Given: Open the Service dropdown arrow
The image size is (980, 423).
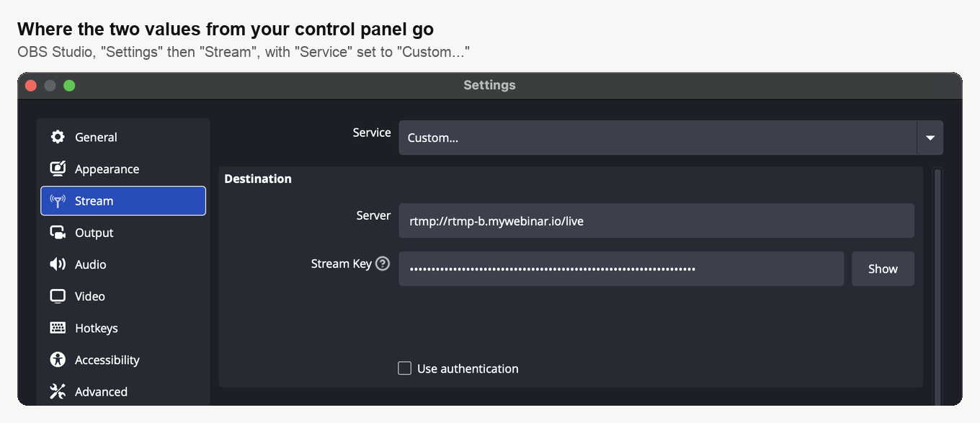Looking at the screenshot, I should point(930,138).
